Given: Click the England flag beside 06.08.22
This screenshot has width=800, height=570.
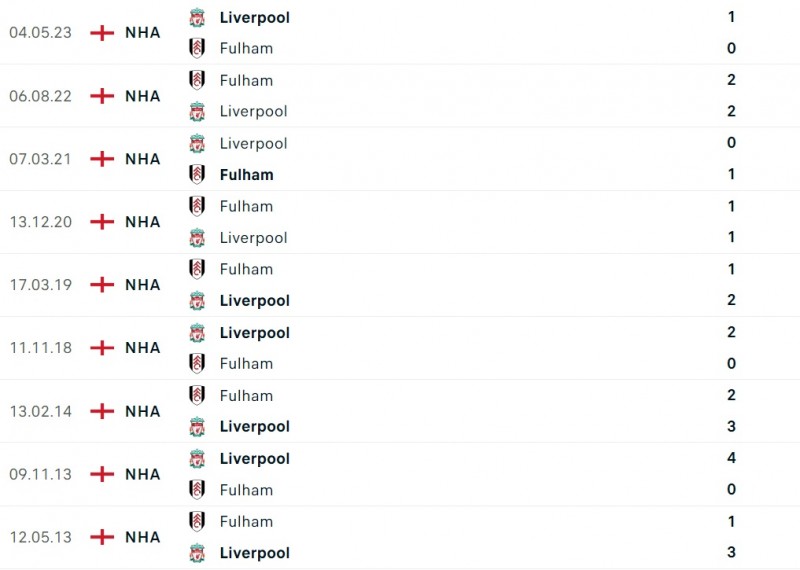Looking at the screenshot, I should coord(101,96).
